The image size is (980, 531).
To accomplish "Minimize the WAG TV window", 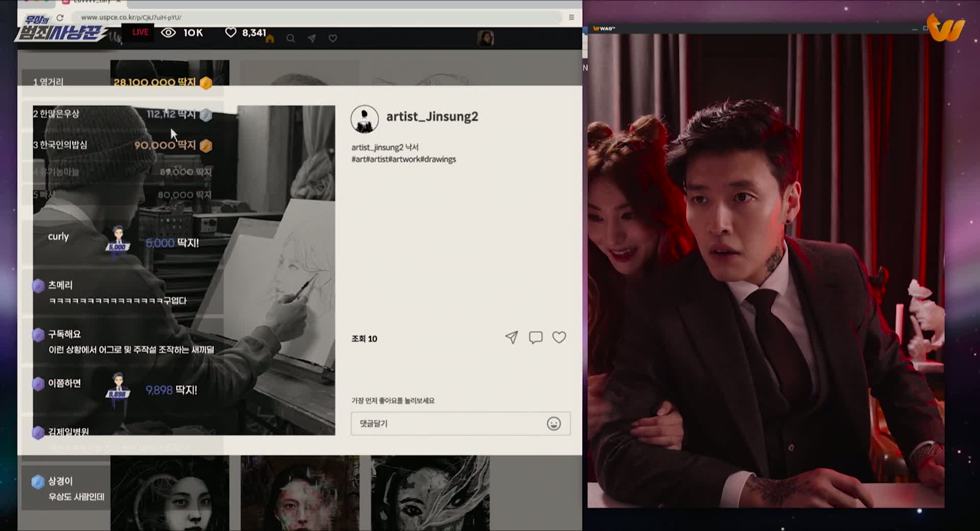I will tap(914, 29).
